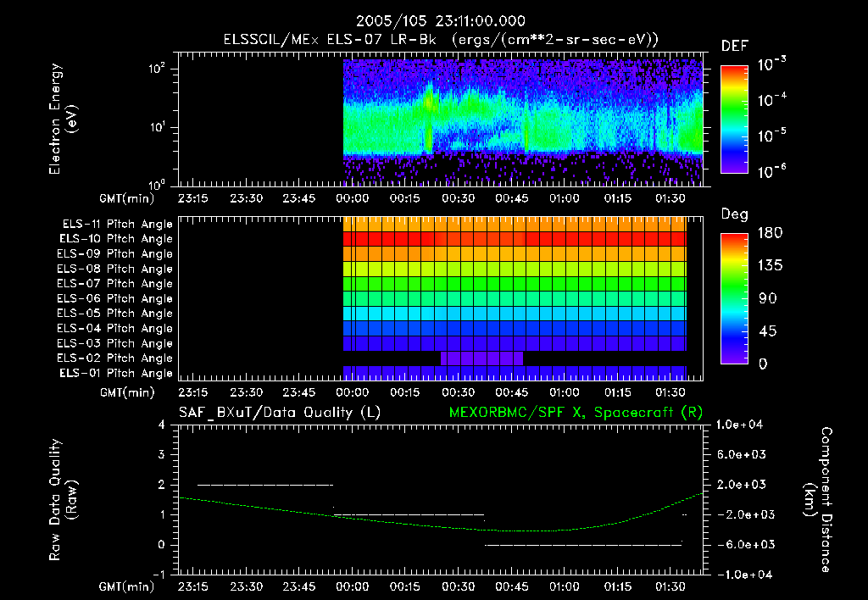Click the purple ELS-02 pitch angle segment
868x600 pixels.
[481, 358]
